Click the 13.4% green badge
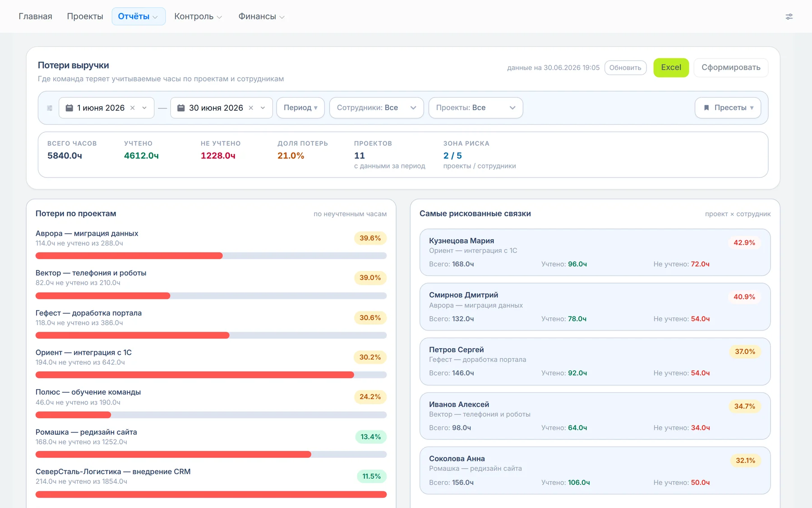This screenshot has width=812, height=508. tap(371, 437)
